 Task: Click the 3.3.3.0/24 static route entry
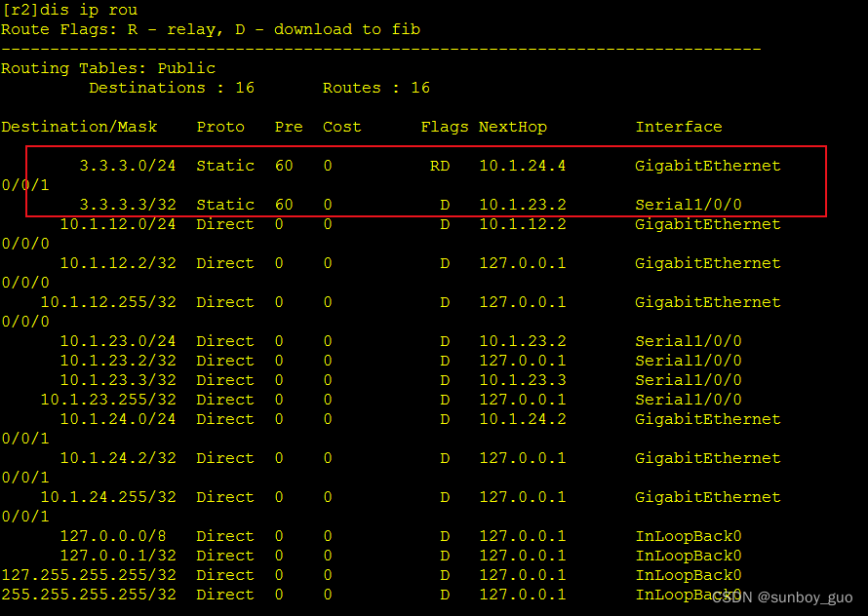[x=127, y=166]
